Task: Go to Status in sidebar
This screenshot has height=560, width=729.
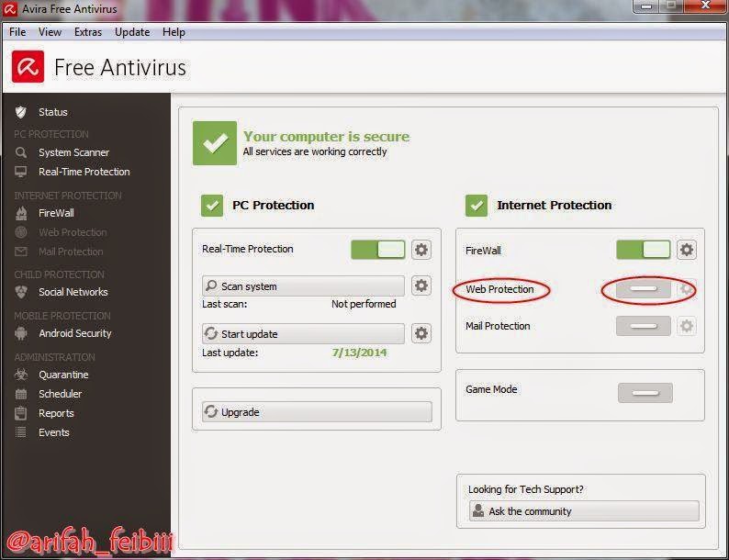Action: [x=53, y=112]
